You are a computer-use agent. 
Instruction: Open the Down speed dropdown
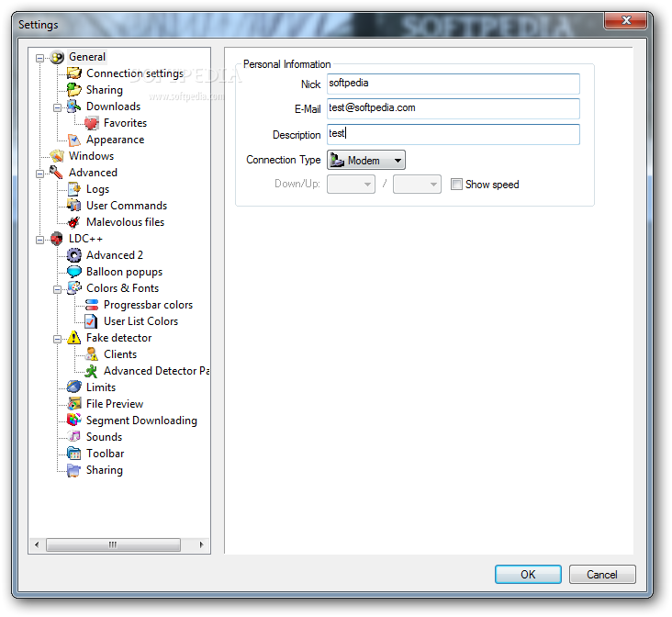coord(351,185)
